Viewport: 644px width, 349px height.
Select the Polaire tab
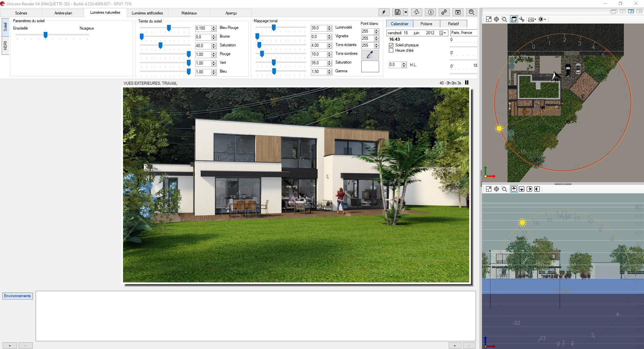click(426, 24)
